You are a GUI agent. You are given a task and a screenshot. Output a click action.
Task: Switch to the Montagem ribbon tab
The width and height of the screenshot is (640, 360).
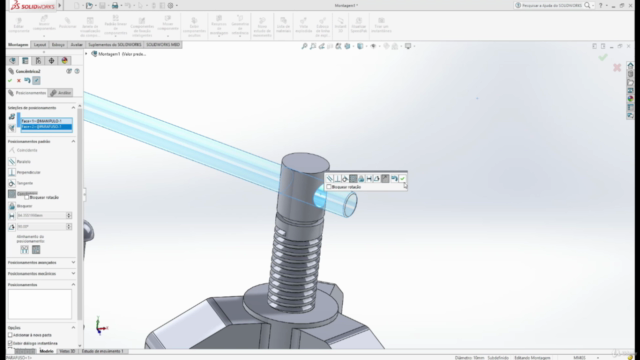click(x=18, y=44)
